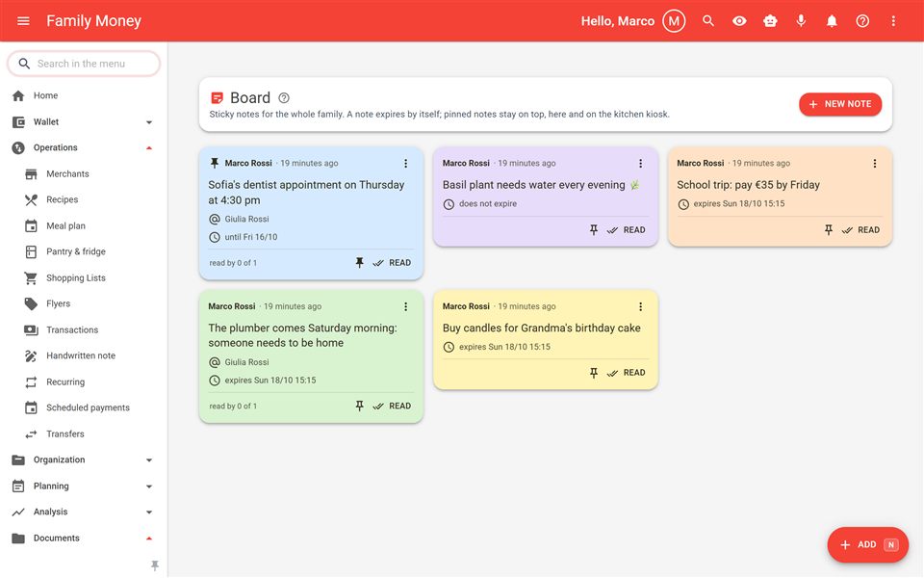924x578 pixels.
Task: Pin the plumber Saturday morning note
Action: click(x=359, y=406)
